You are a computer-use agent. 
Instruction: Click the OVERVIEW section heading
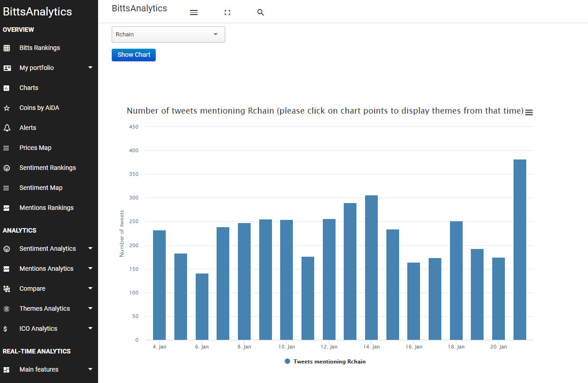coord(19,30)
